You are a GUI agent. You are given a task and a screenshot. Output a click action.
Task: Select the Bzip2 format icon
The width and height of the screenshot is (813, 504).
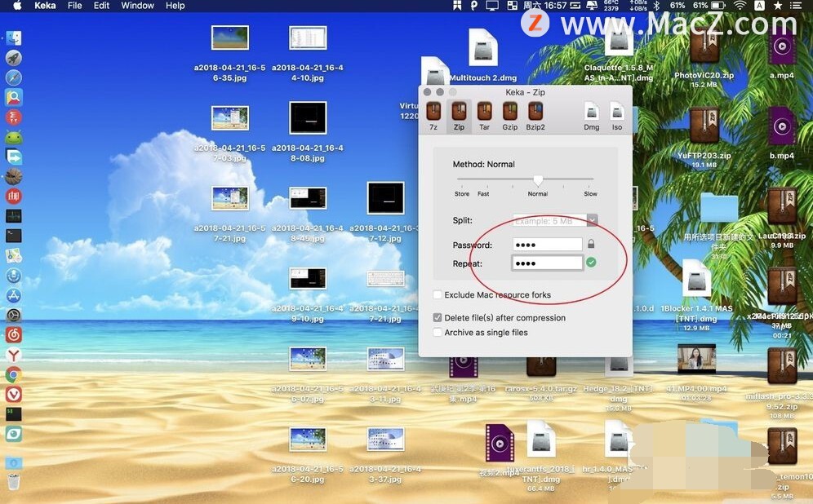(535, 116)
